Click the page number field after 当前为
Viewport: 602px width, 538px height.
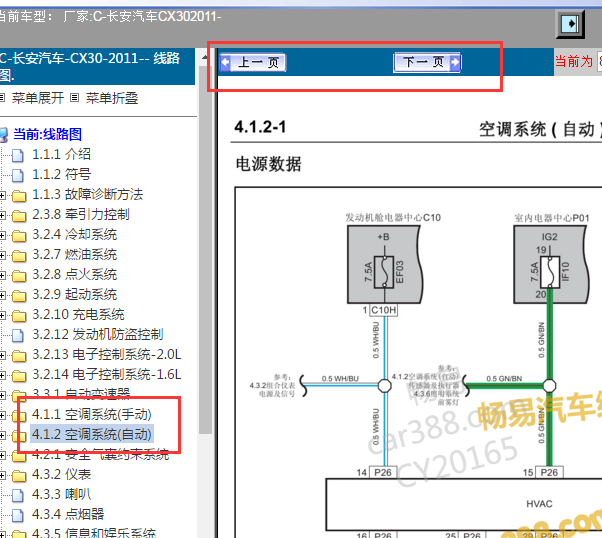point(599,61)
